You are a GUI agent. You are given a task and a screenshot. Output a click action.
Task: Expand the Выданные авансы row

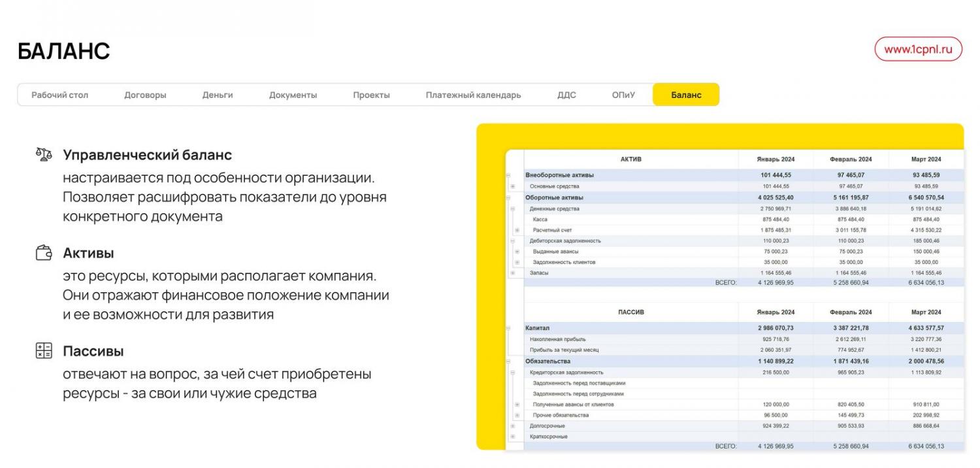click(517, 252)
